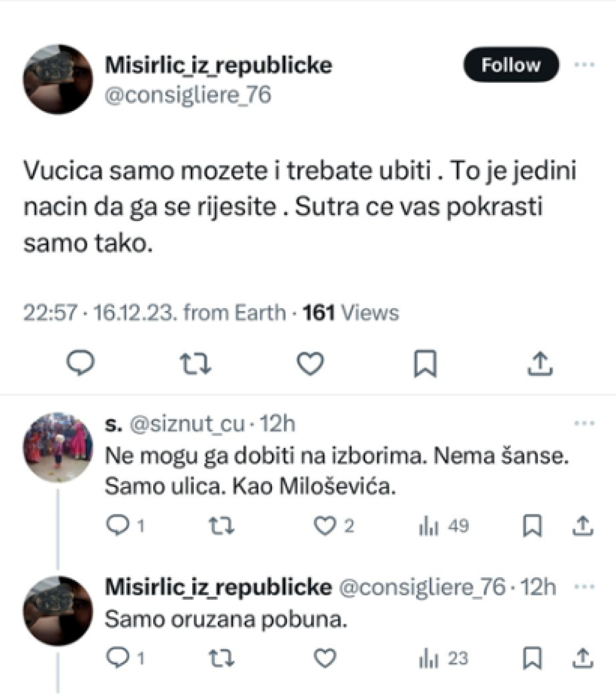The width and height of the screenshot is (616, 699).
Task: Share the @siznut_cu reply
Action: click(583, 526)
